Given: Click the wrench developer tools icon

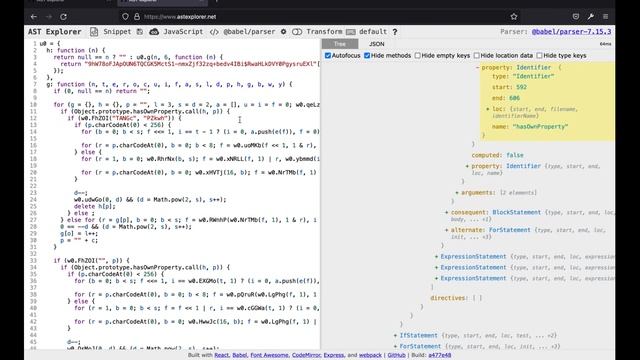Looking at the screenshot, I should coord(591,17).
